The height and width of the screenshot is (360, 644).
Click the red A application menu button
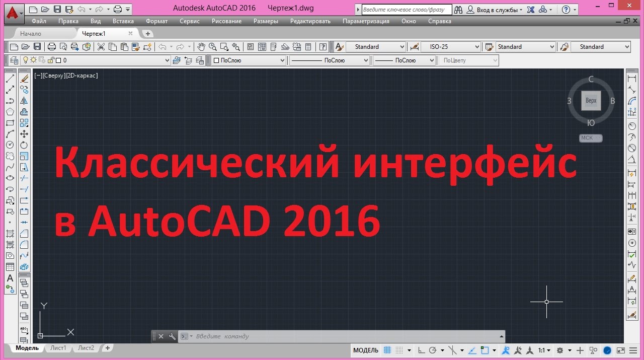click(x=14, y=13)
